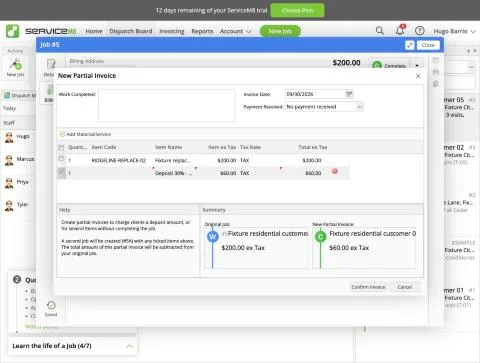Open the Reports menu item
The height and width of the screenshot is (363, 480).
click(202, 31)
